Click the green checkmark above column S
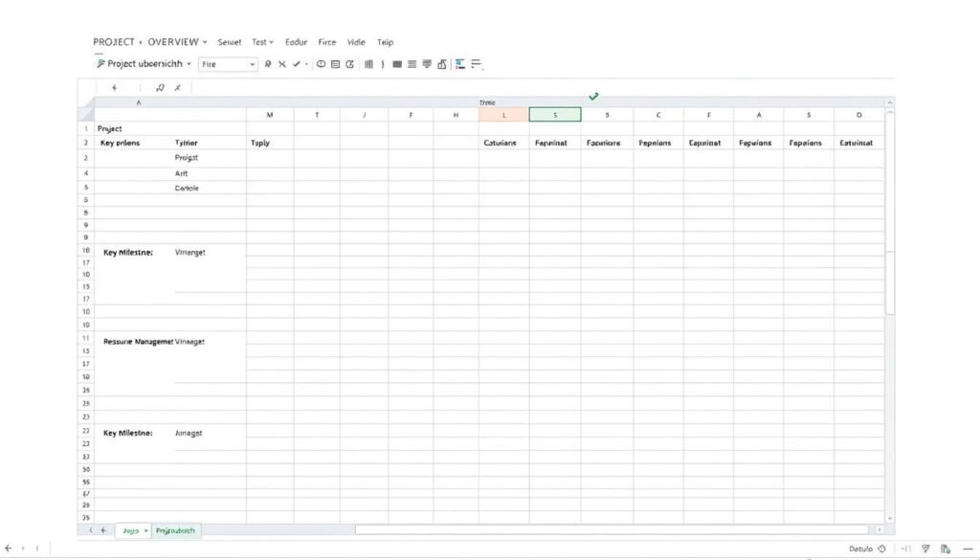980x560 pixels. pyautogui.click(x=593, y=97)
